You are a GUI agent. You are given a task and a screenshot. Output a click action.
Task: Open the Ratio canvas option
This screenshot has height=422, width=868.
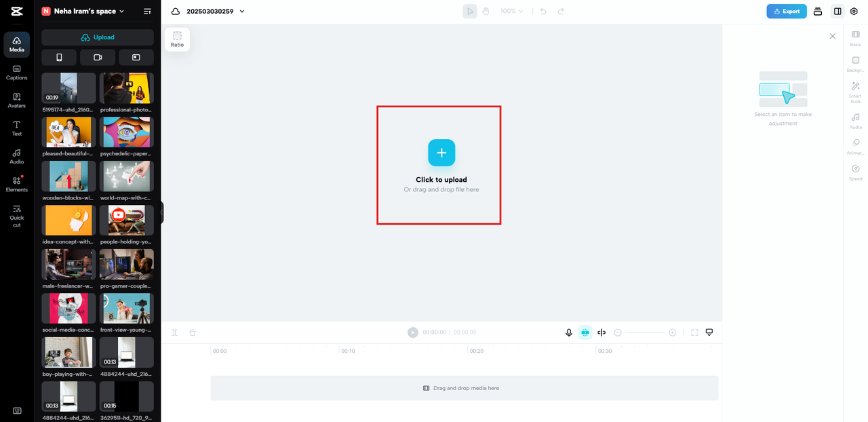(177, 39)
